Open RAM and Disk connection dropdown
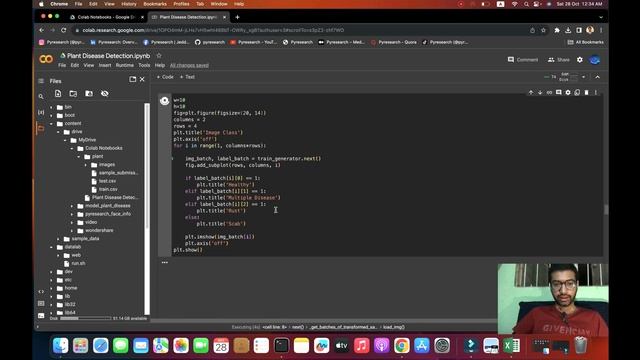640x360 pixels. (x=583, y=77)
